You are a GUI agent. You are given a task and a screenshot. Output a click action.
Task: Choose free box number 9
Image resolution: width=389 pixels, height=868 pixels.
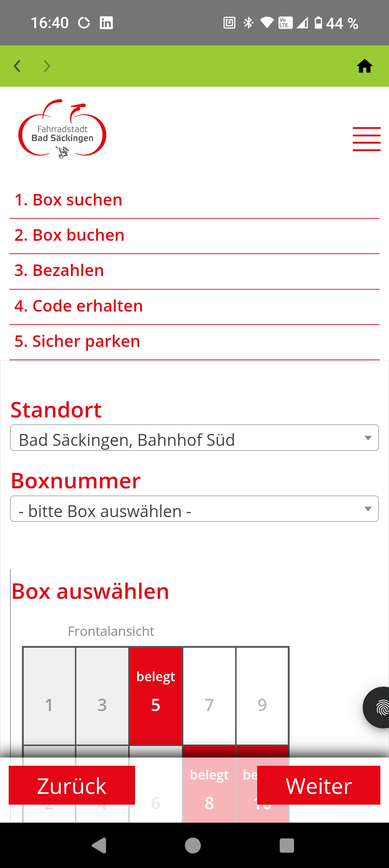[x=262, y=696]
